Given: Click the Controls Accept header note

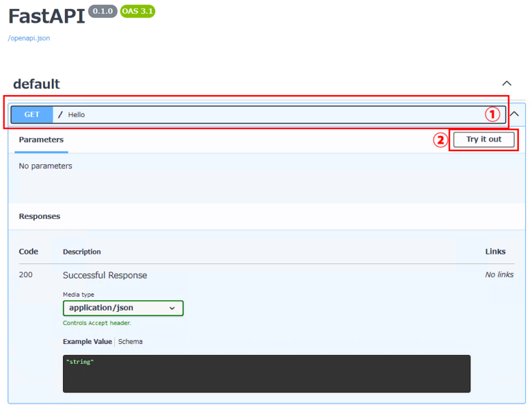Looking at the screenshot, I should pyautogui.click(x=97, y=323).
